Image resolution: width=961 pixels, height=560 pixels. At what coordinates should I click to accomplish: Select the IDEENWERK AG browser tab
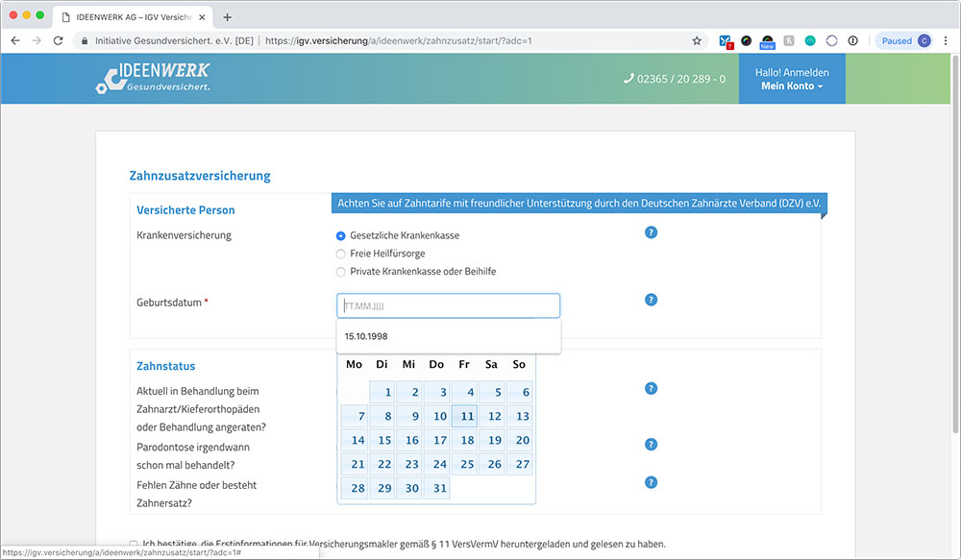click(134, 17)
